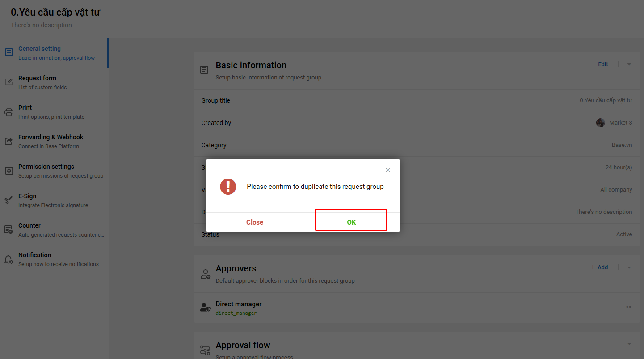Open the Print options menu item

(54, 112)
